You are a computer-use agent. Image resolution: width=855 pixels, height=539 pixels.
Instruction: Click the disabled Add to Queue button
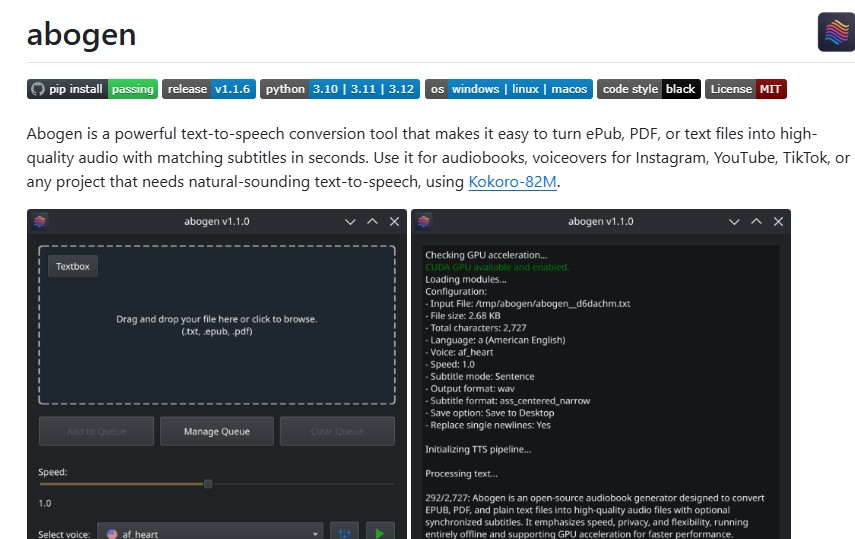coord(97,432)
